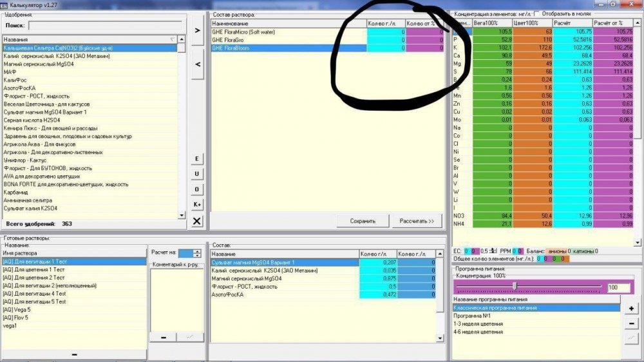Click the 'Рассчитать >>' button
This screenshot has width=644, height=362.
click(x=417, y=221)
